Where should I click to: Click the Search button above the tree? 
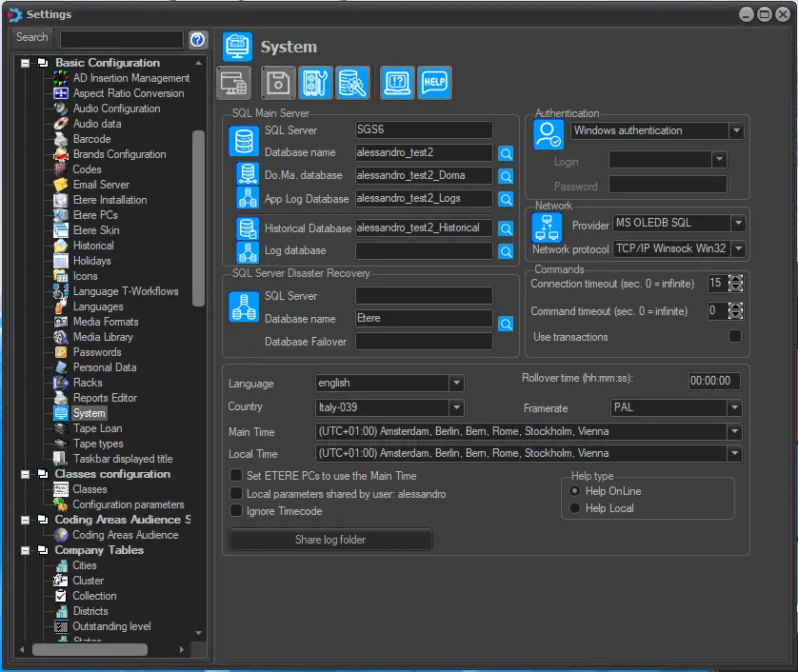(x=32, y=38)
